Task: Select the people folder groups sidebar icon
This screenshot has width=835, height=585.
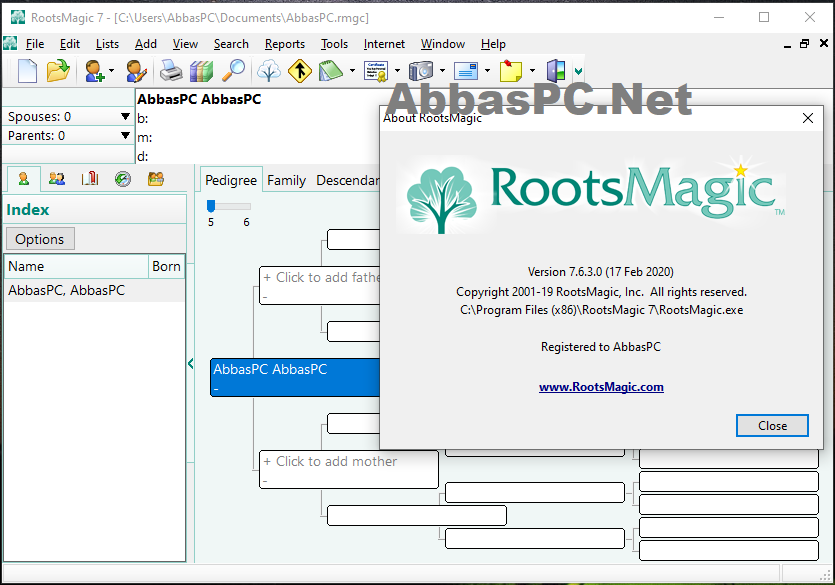Action: [156, 179]
